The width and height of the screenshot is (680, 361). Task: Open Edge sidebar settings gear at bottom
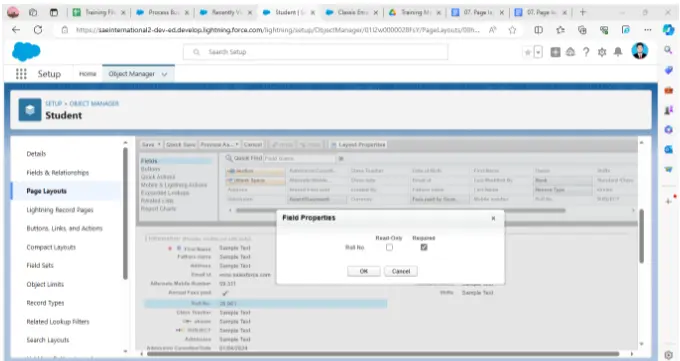tap(668, 354)
